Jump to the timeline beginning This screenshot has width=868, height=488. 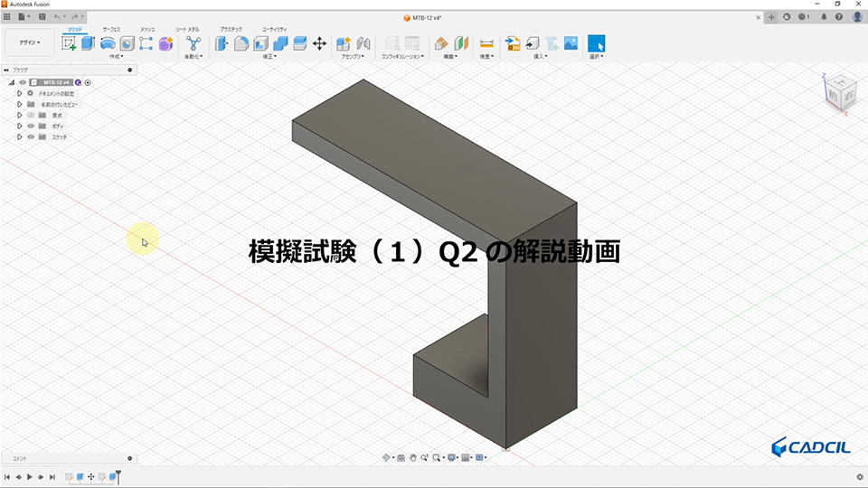click(6, 477)
